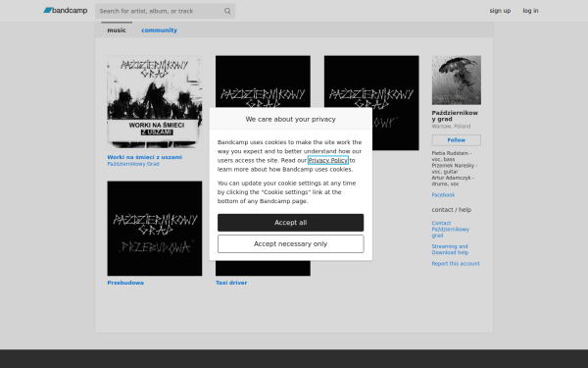
Task: Focus the artist, album, or track search field
Action: pos(165,11)
